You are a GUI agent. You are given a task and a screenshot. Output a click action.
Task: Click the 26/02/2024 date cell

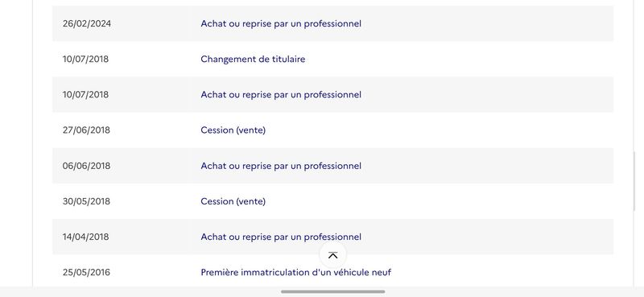click(87, 24)
